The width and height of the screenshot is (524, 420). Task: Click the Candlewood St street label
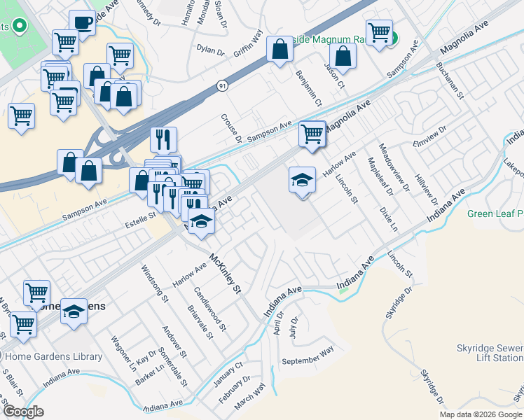click(x=210, y=309)
